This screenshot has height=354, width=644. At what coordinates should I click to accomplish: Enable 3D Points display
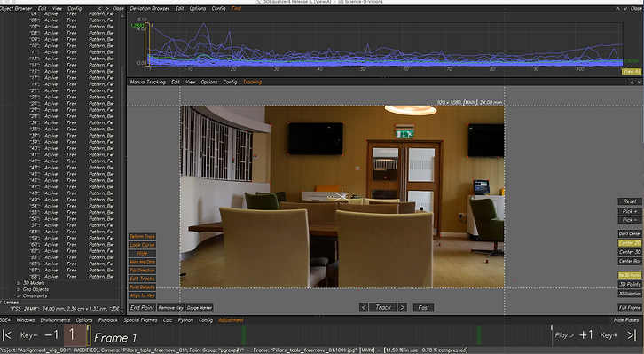(x=630, y=284)
